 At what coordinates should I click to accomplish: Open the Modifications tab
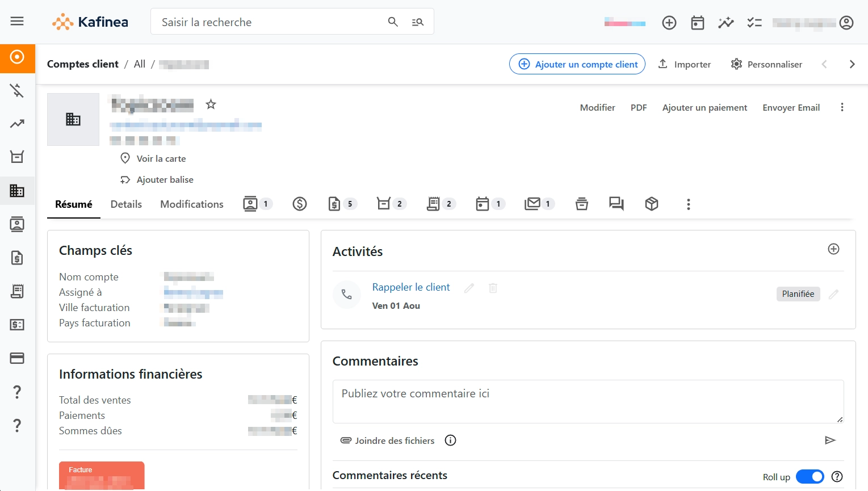(191, 204)
